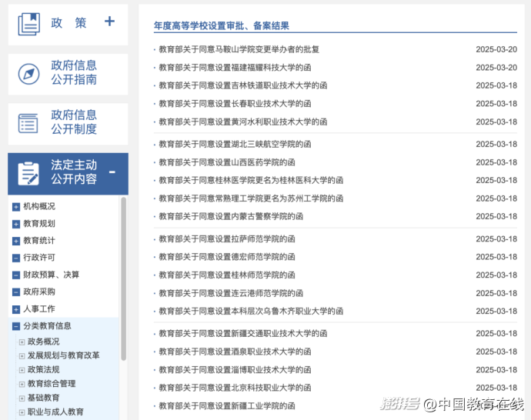The height and width of the screenshot is (420, 531).
Task: Expand the 教育规划 tree node
Action: click(16, 224)
